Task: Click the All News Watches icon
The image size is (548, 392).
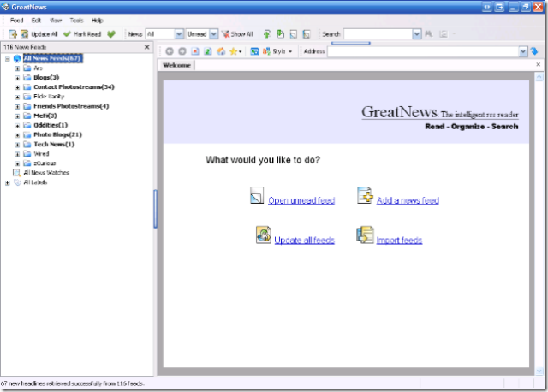Action: pos(16,173)
